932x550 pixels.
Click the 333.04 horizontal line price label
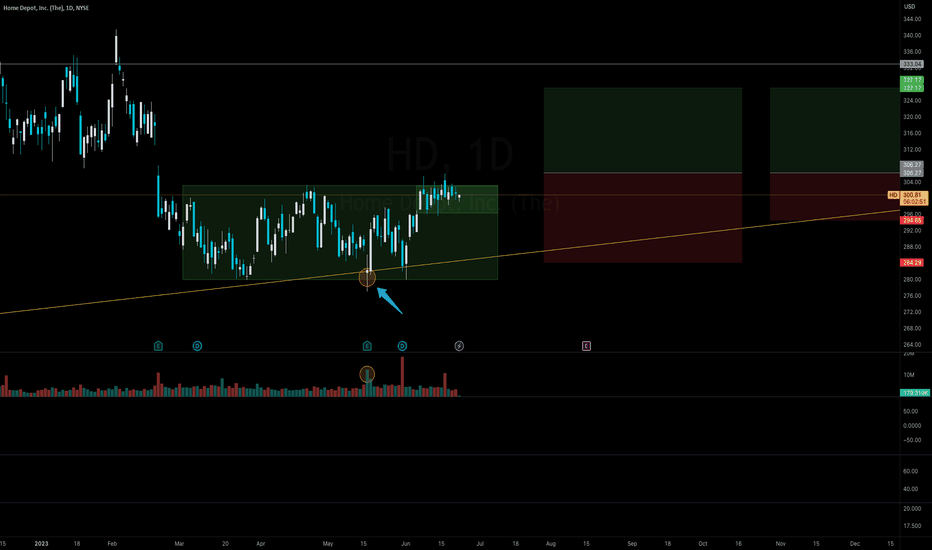pos(912,64)
